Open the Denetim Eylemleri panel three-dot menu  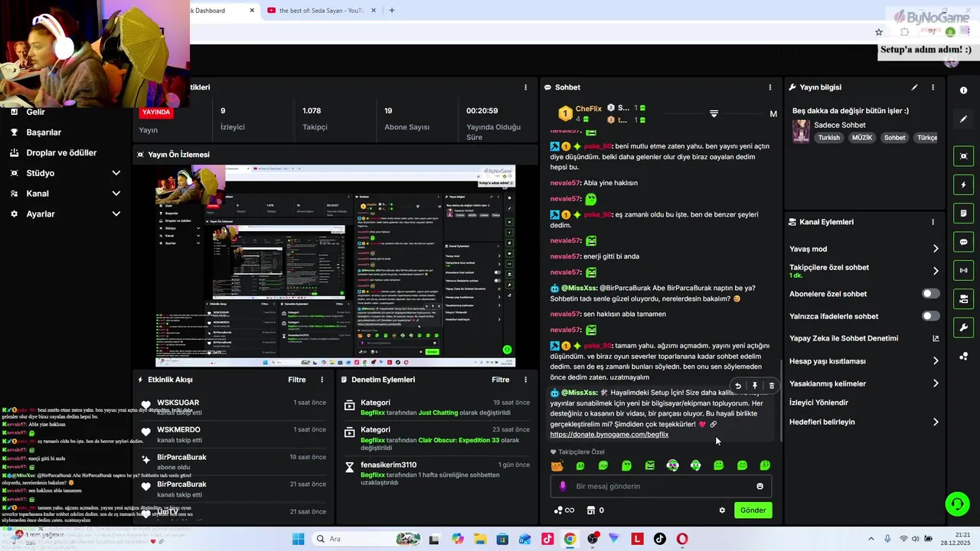point(525,380)
